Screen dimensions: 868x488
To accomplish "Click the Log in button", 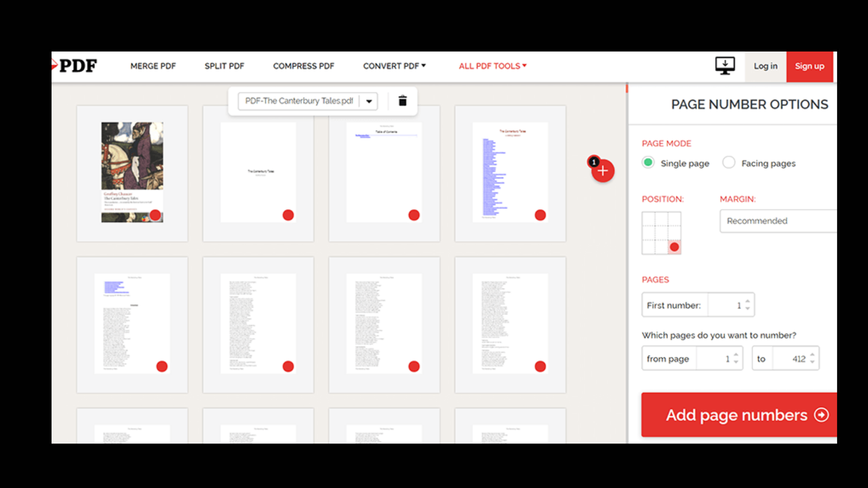I will pos(765,66).
